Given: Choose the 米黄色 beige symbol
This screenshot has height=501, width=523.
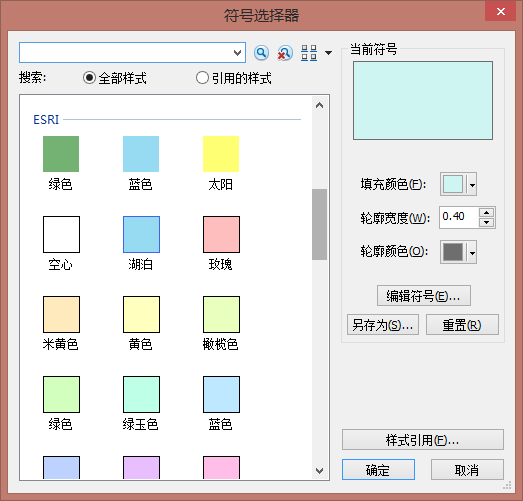Looking at the screenshot, I should [x=61, y=314].
